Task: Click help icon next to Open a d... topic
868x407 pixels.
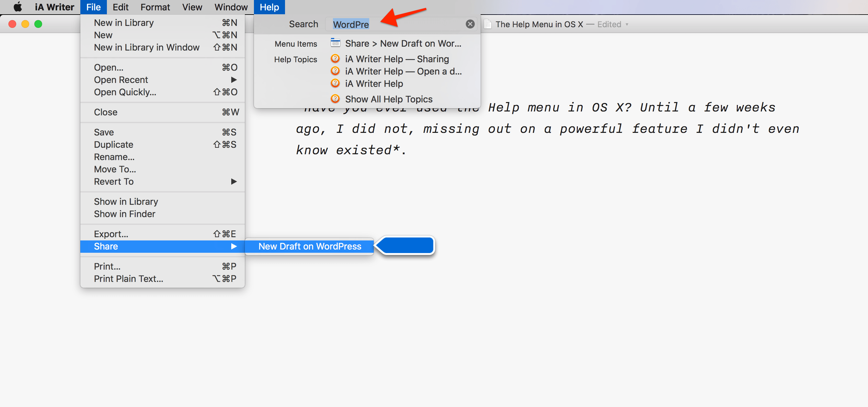Action: [x=335, y=71]
